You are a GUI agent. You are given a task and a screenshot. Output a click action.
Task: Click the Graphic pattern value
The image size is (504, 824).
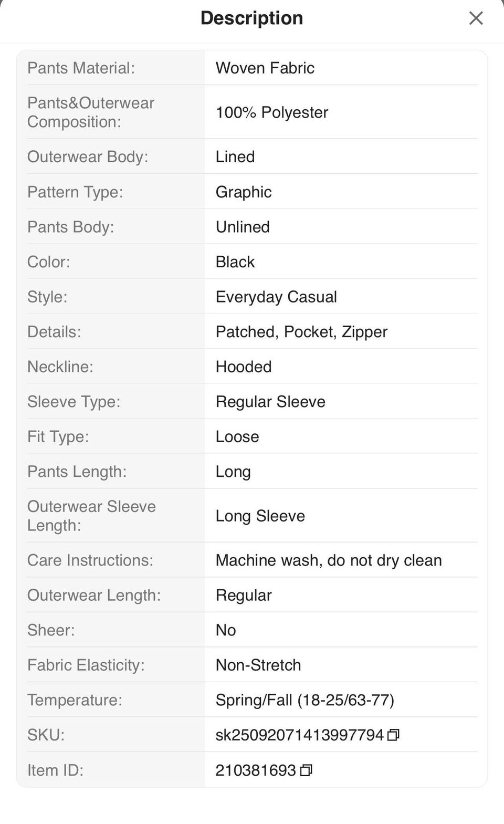[x=244, y=192]
